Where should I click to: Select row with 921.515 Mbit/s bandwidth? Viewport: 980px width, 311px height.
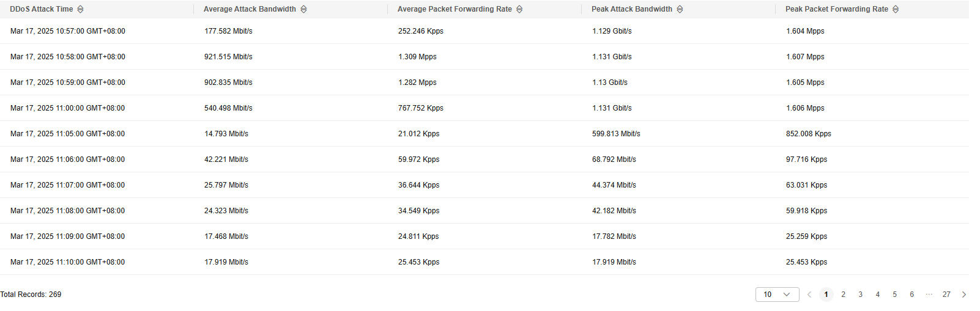484,57
